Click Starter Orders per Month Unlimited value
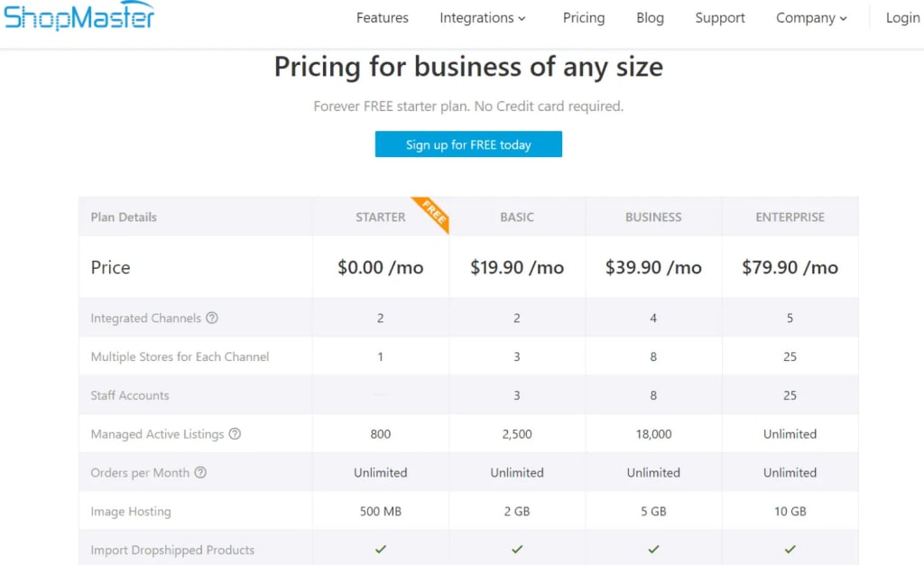924x565 pixels. click(x=380, y=473)
